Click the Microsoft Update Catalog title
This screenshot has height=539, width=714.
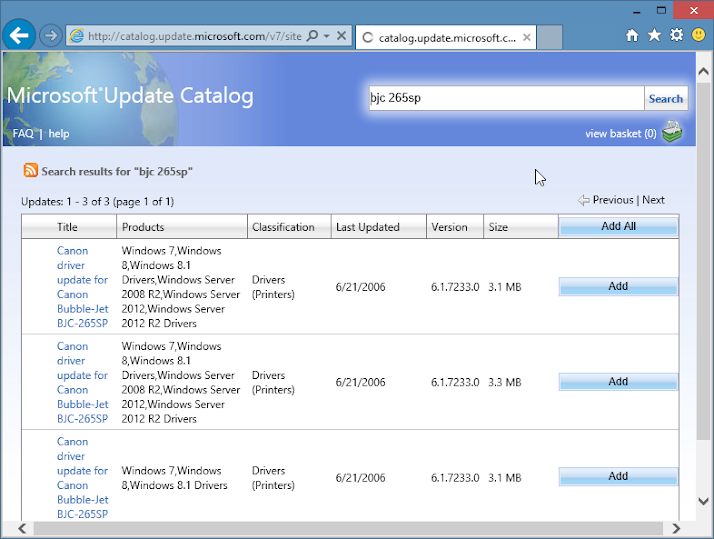pos(130,96)
